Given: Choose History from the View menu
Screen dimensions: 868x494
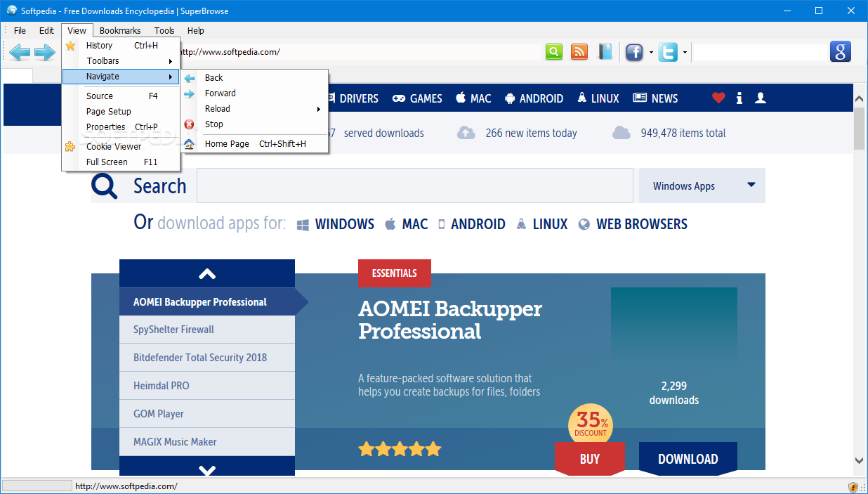Looking at the screenshot, I should (x=121, y=46).
